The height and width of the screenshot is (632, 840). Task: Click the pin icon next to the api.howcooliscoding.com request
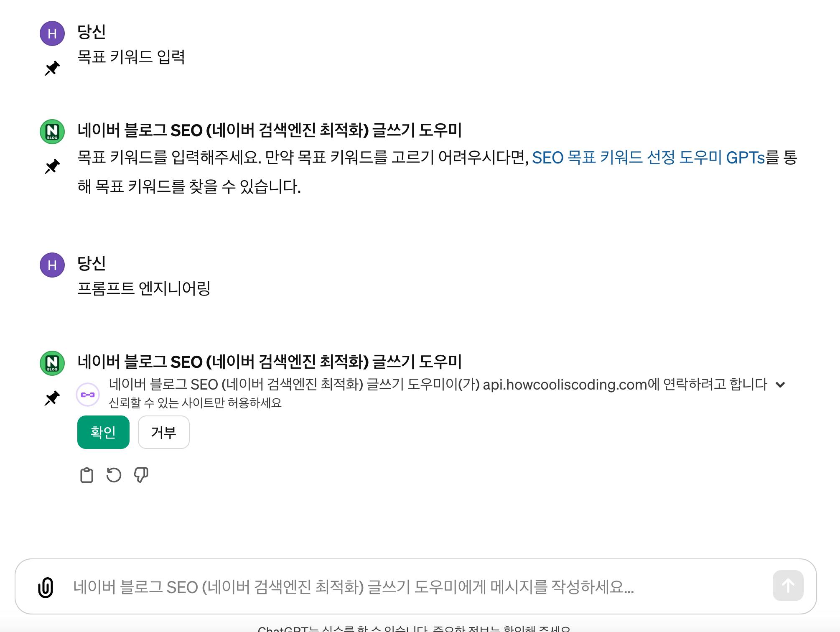[52, 398]
